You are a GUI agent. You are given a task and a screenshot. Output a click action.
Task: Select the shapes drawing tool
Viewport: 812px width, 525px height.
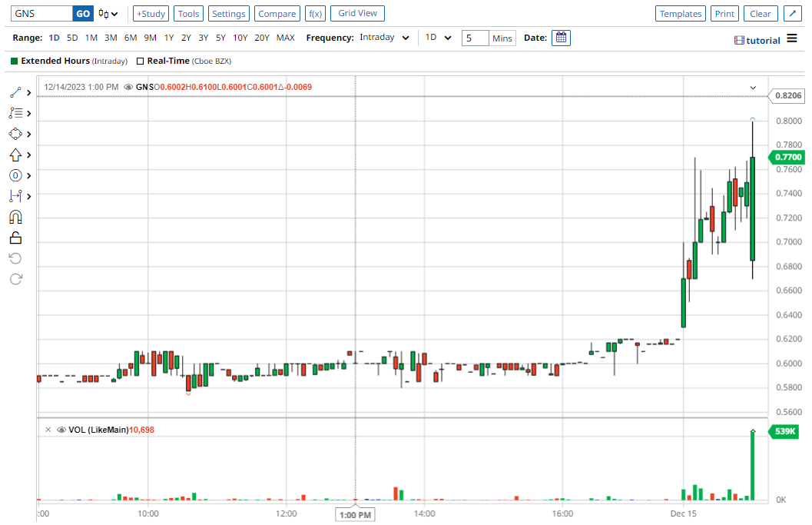[15, 135]
